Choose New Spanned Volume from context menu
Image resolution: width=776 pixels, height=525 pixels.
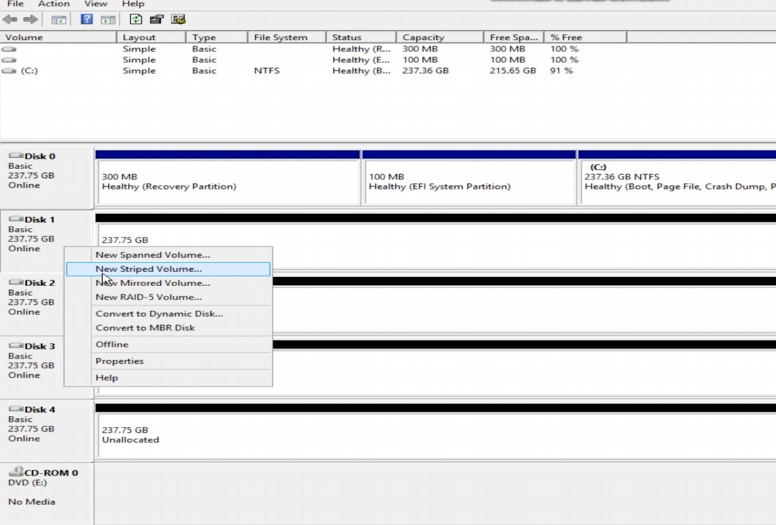[x=168, y=255]
